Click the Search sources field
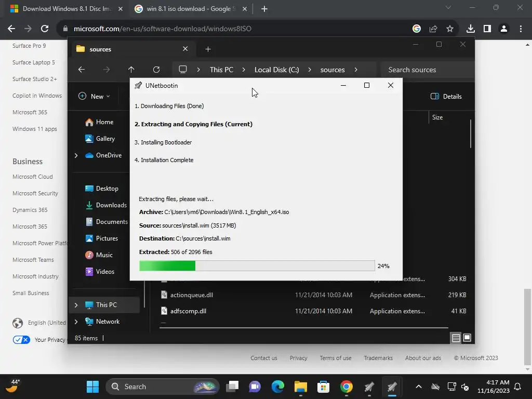 click(x=428, y=70)
